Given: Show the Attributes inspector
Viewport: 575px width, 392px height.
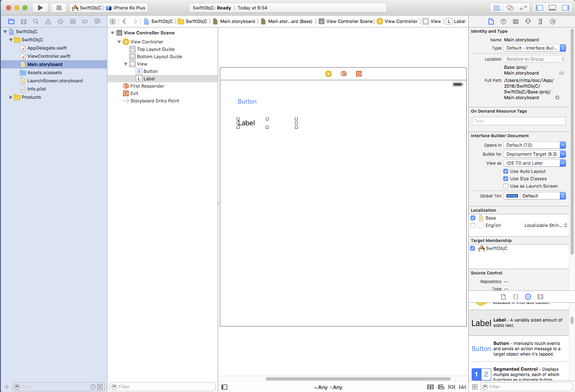Looking at the screenshot, I should point(528,21).
